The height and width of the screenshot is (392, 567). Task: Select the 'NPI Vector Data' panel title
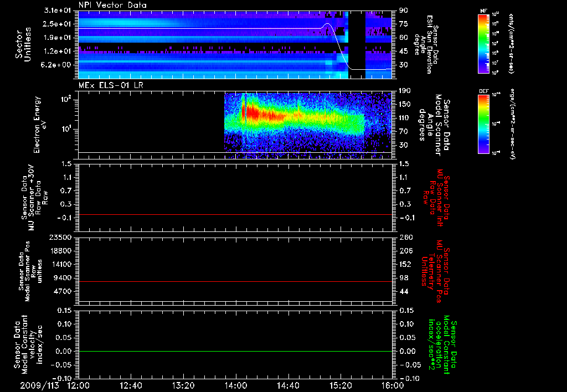(x=113, y=5)
